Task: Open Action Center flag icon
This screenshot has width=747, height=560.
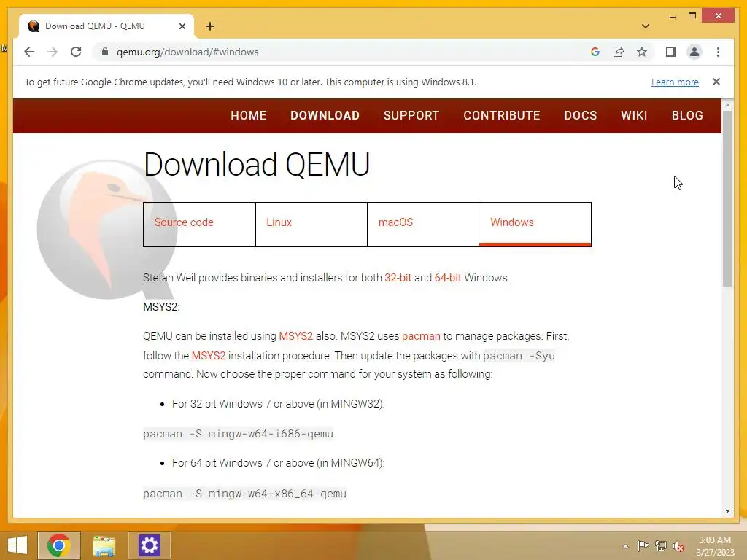Action: click(643, 546)
